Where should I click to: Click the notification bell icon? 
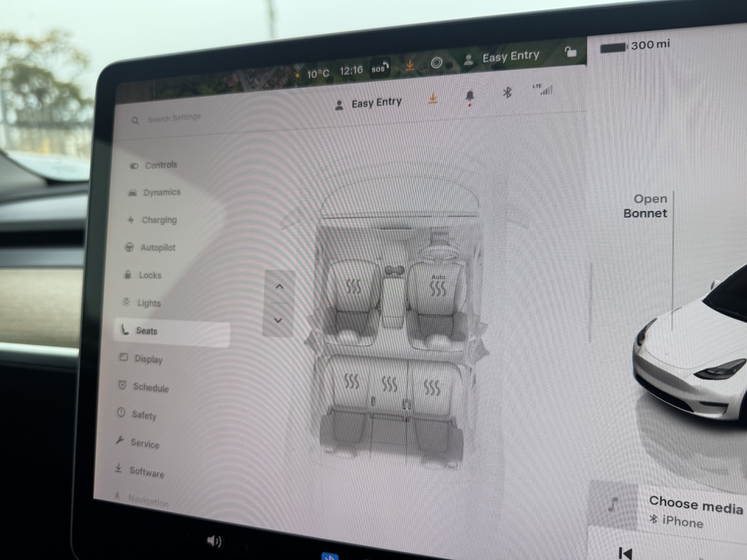pos(469,96)
